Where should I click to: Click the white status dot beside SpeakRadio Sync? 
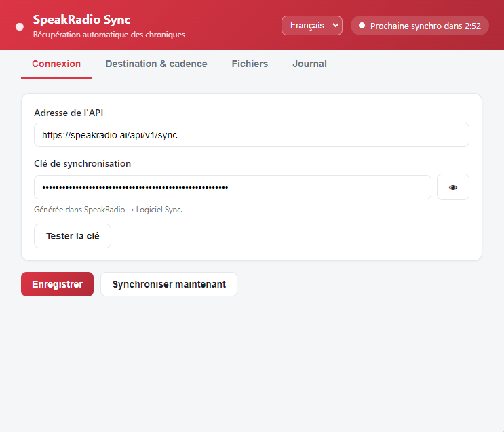pyautogui.click(x=20, y=26)
